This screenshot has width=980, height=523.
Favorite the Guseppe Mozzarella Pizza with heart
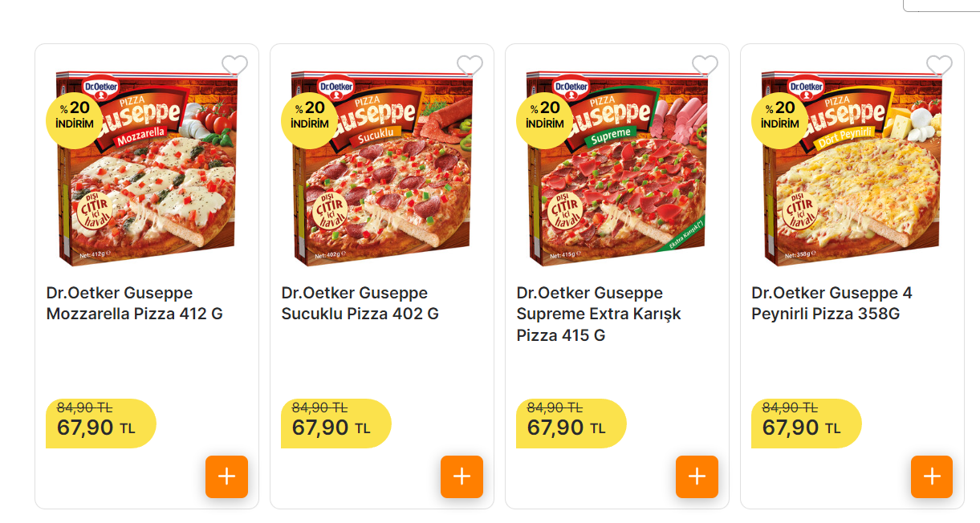[234, 66]
